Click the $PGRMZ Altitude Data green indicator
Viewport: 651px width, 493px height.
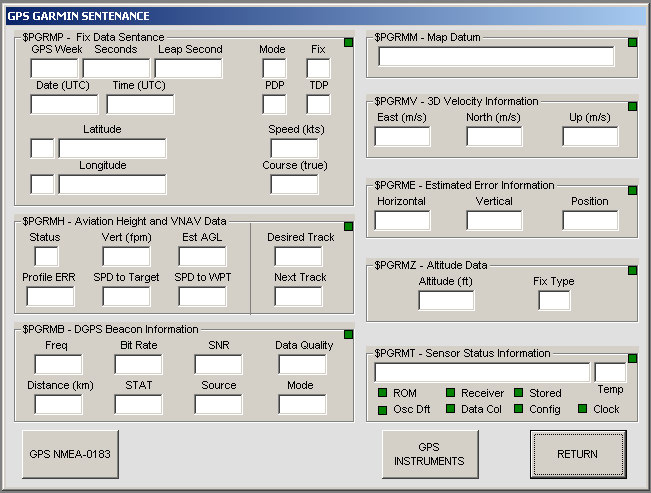click(x=632, y=270)
